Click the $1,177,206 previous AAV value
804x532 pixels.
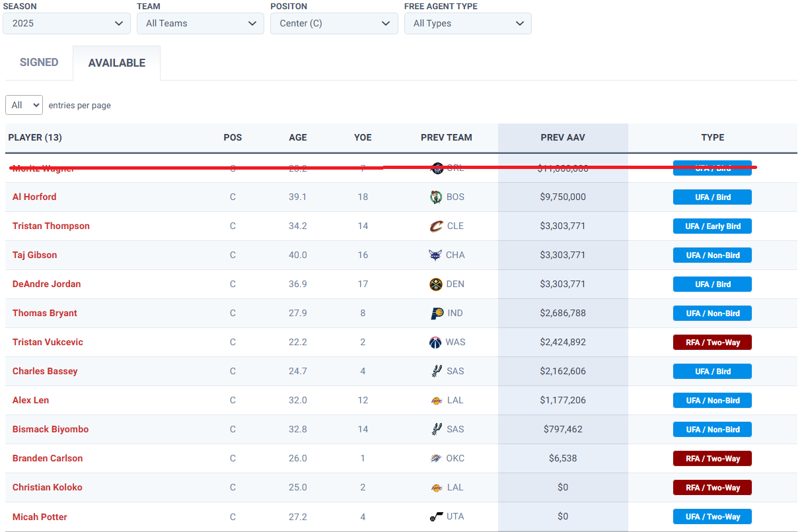[x=563, y=400]
